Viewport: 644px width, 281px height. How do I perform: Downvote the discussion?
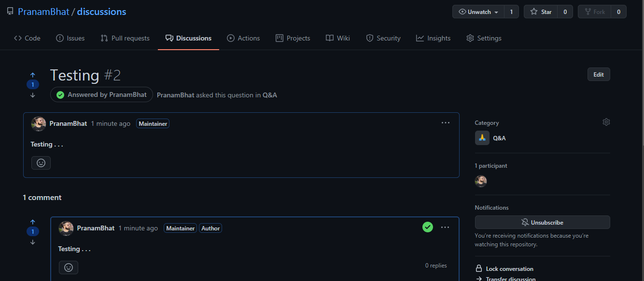pyautogui.click(x=33, y=95)
